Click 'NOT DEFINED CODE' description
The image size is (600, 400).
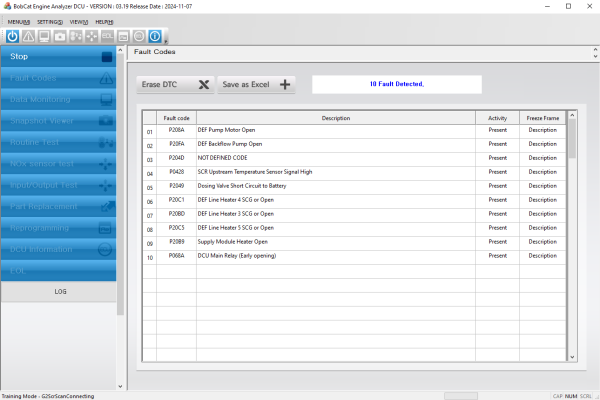coord(222,158)
